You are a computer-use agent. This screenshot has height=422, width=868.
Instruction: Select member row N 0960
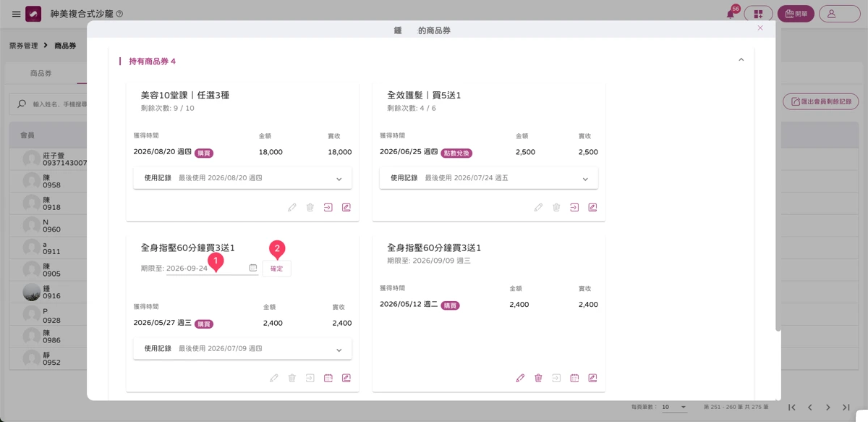click(48, 225)
